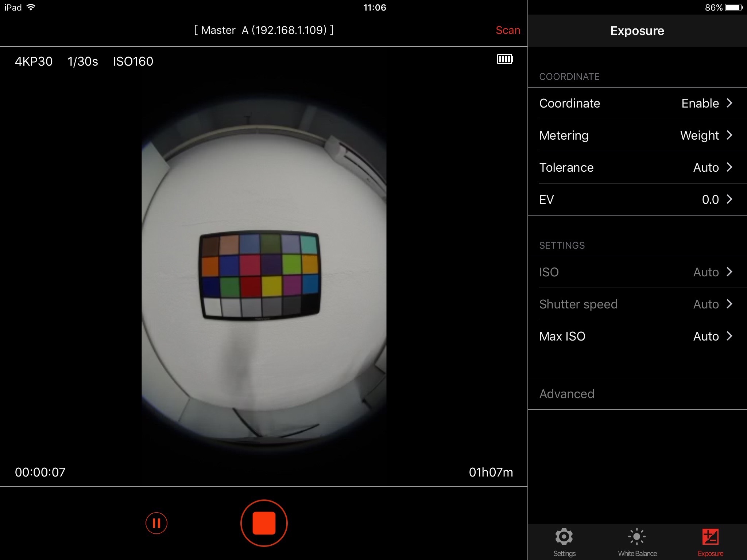Image resolution: width=747 pixels, height=560 pixels.
Task: Tap the Master A camera title
Action: click(264, 30)
